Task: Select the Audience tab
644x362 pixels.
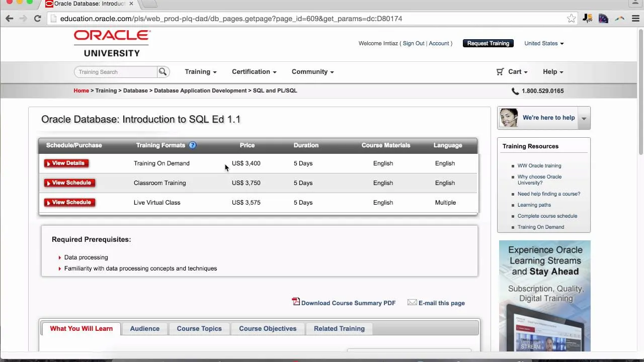Action: [144, 329]
